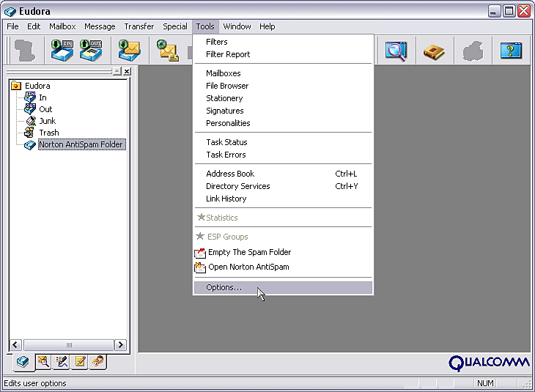Select the Out mailbox
Screen dimensions: 535x392
(x=45, y=109)
